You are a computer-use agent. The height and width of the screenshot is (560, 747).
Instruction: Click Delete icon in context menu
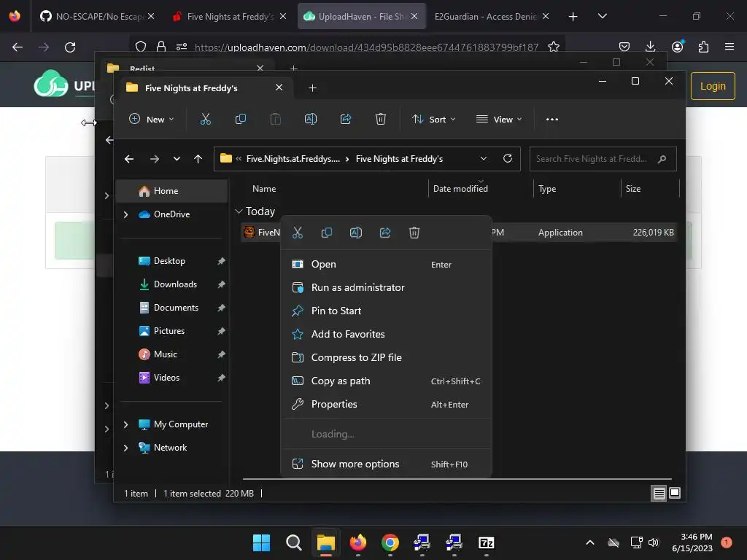pos(414,233)
